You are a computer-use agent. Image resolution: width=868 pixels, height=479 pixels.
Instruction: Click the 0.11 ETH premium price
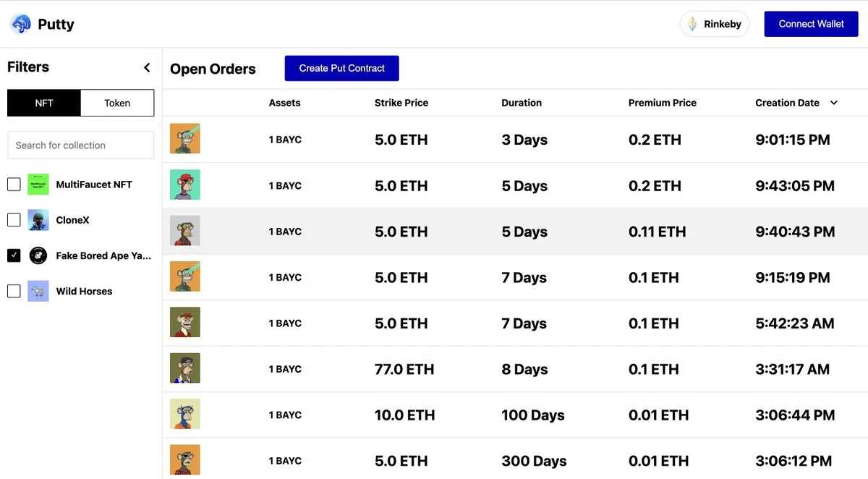(x=658, y=232)
